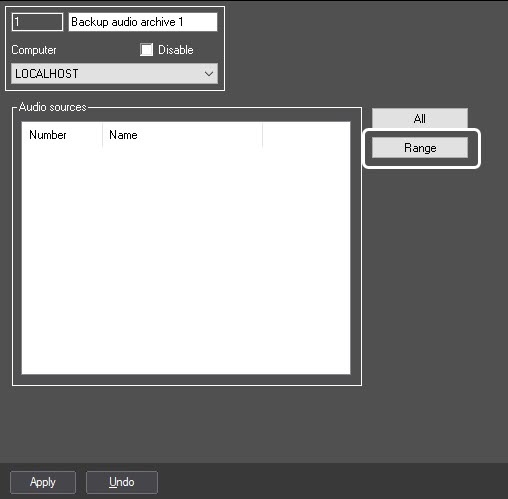Click the object number field showing 1
This screenshot has width=508, height=499.
pyautogui.click(x=37, y=22)
